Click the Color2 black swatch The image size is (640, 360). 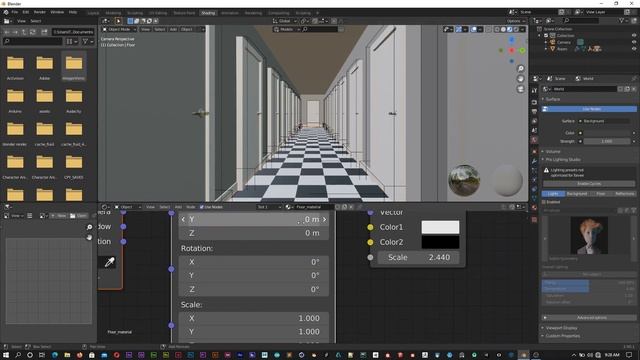(440, 242)
